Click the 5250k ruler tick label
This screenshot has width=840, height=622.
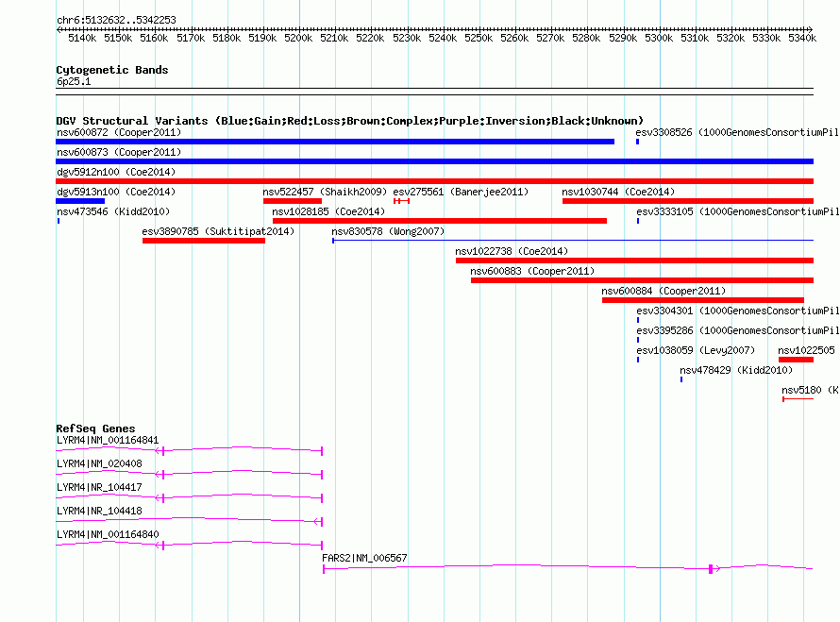pos(479,38)
